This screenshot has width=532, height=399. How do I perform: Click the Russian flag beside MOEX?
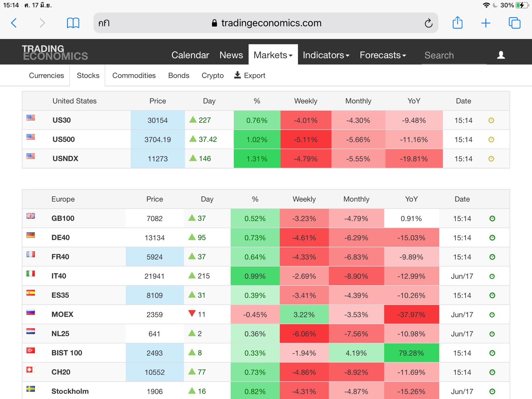[31, 312]
